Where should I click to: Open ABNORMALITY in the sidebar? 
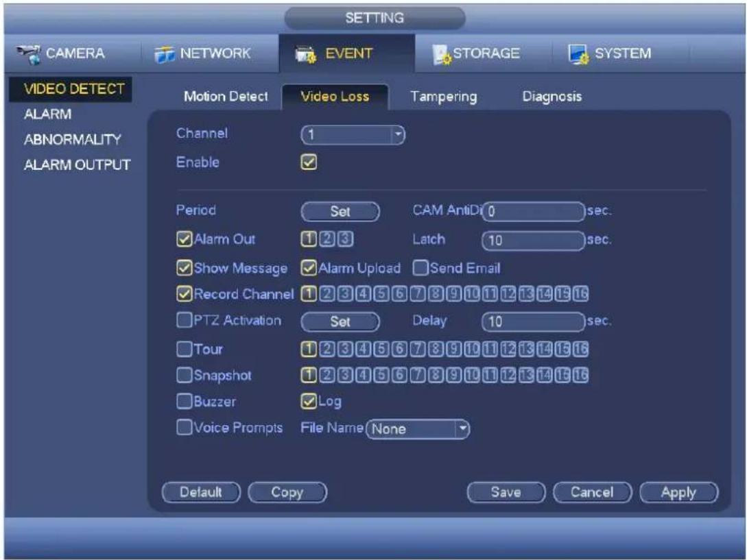73,140
